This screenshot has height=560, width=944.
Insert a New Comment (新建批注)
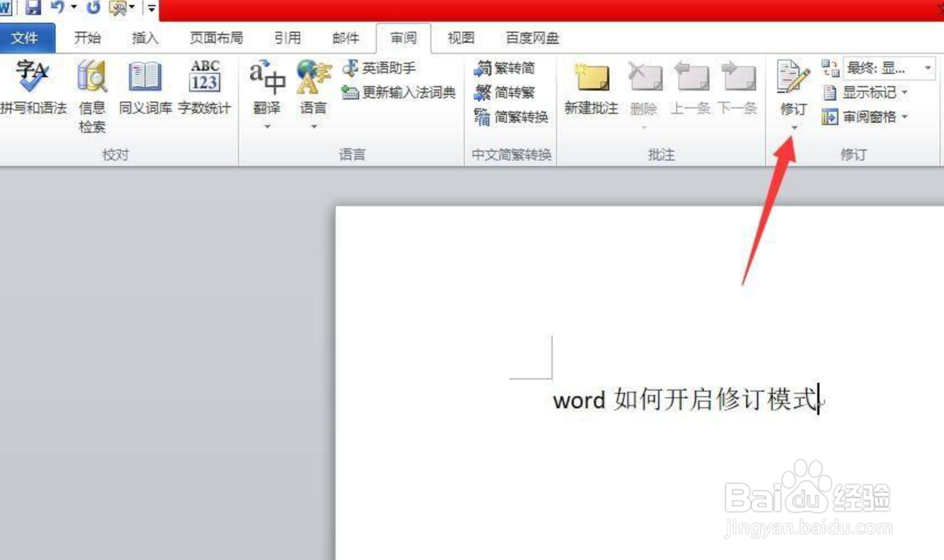point(591,89)
